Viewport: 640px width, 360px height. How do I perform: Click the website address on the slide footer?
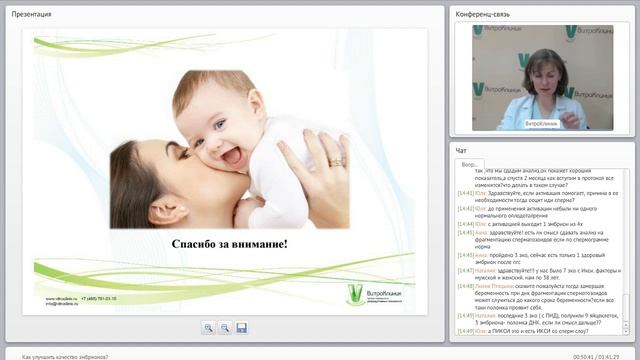pyautogui.click(x=61, y=299)
